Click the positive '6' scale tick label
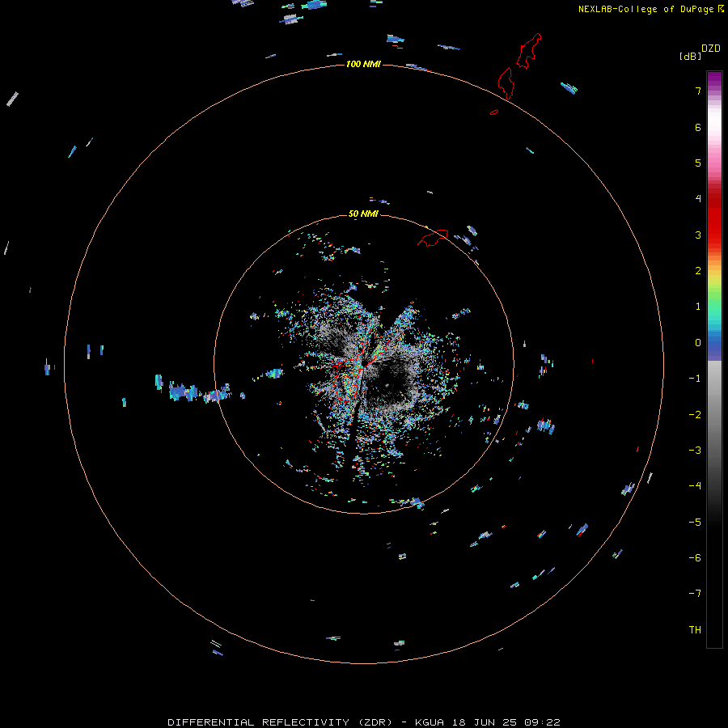Image resolution: width=728 pixels, height=728 pixels. (697, 127)
